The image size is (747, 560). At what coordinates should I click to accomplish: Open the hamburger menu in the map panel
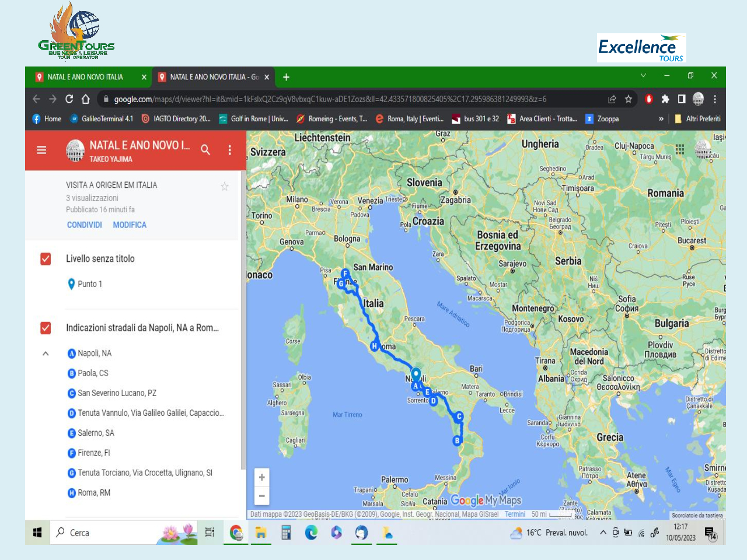point(41,150)
